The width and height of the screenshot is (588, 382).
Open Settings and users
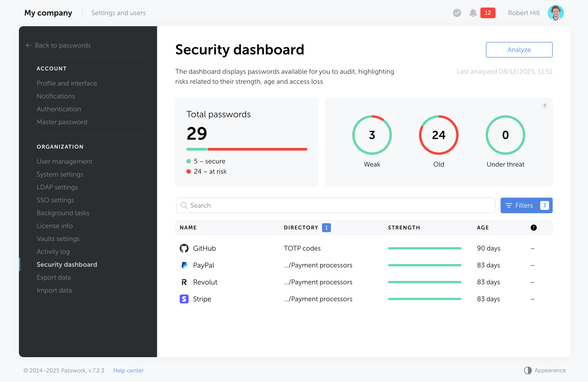click(x=118, y=13)
